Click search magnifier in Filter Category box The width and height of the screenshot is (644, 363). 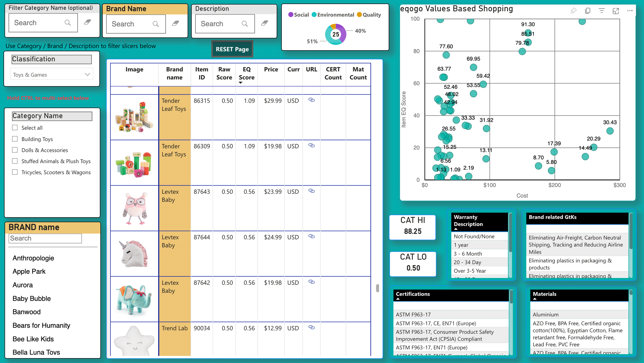click(x=68, y=23)
